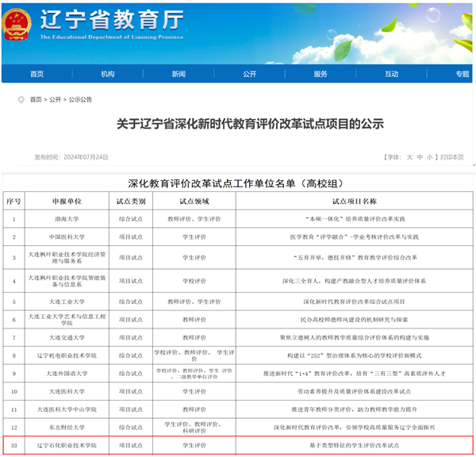Open the 专题 navigation menu item
Image resolution: width=476 pixels, height=457 pixels.
point(462,74)
